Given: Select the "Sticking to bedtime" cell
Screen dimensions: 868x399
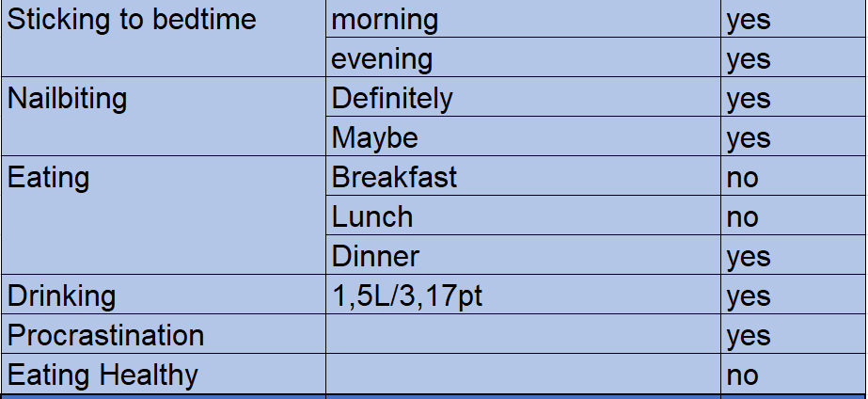Looking at the screenshot, I should pyautogui.click(x=132, y=20).
